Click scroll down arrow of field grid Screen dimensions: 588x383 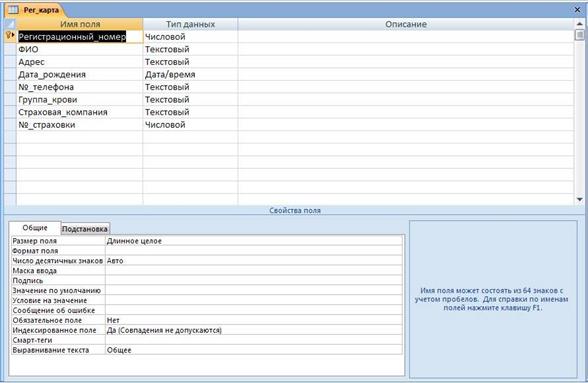(580, 199)
